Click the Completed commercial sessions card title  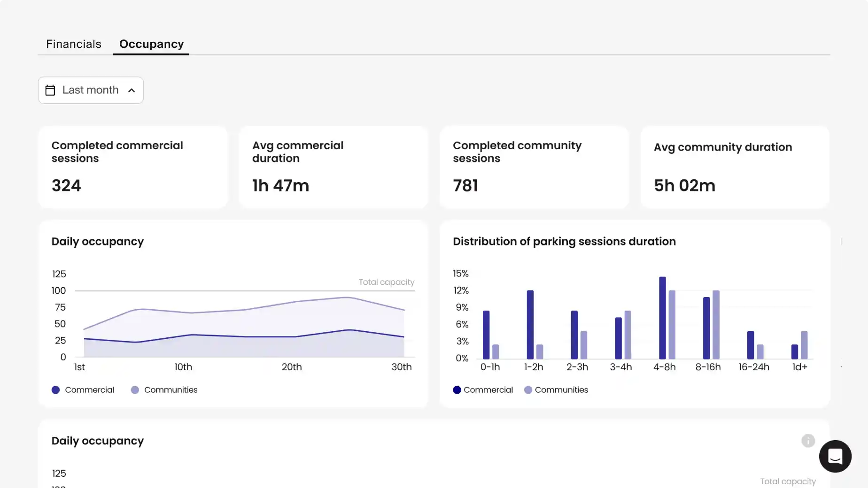coord(117,152)
